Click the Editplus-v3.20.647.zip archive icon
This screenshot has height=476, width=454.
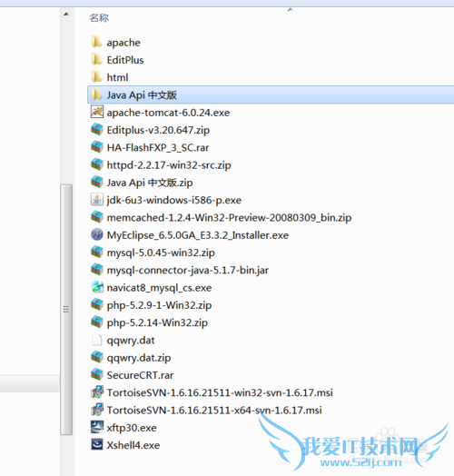(x=97, y=130)
